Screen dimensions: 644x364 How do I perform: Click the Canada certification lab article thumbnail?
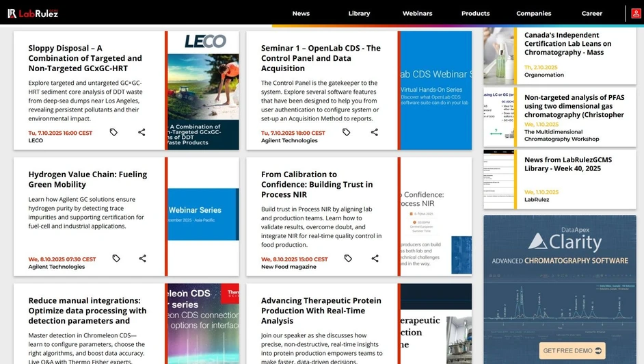[x=498, y=56]
